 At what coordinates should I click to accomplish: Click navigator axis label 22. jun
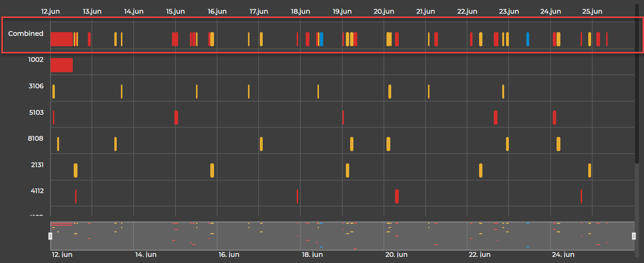479,255
